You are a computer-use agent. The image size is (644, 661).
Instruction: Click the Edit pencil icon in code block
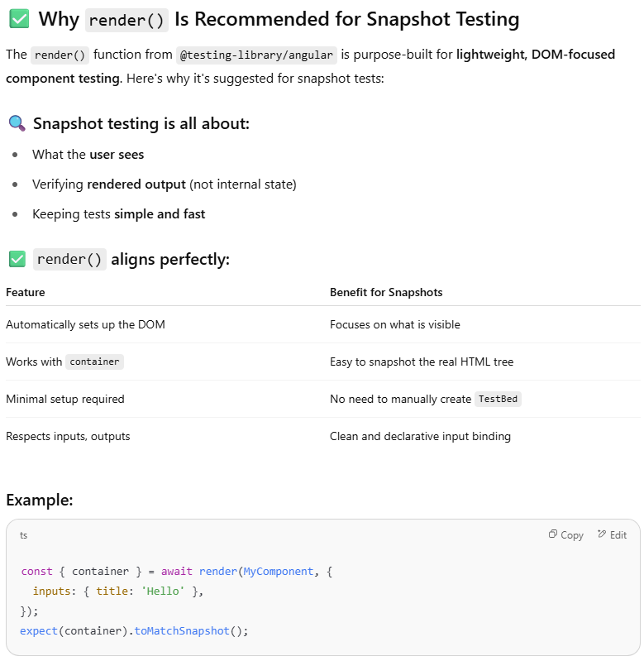(602, 534)
